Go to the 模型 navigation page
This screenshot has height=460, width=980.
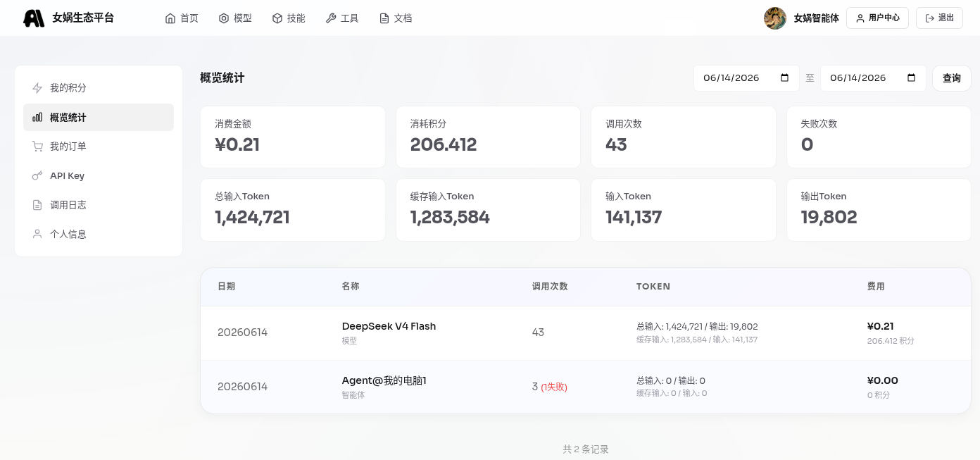click(235, 18)
